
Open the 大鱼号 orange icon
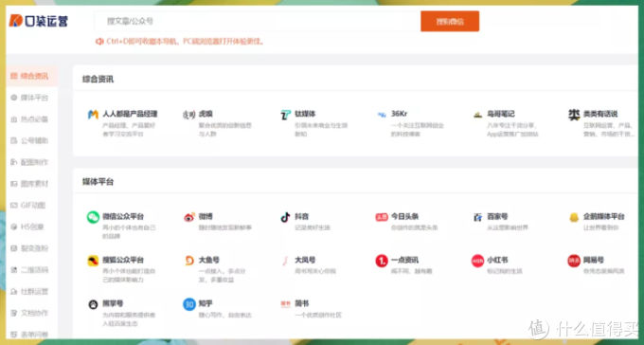pyautogui.click(x=188, y=261)
